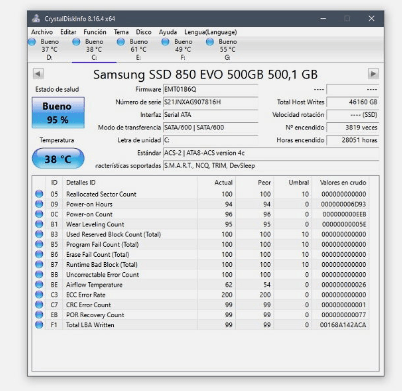Click status icon for Reallocated Sector Count

click(39, 194)
